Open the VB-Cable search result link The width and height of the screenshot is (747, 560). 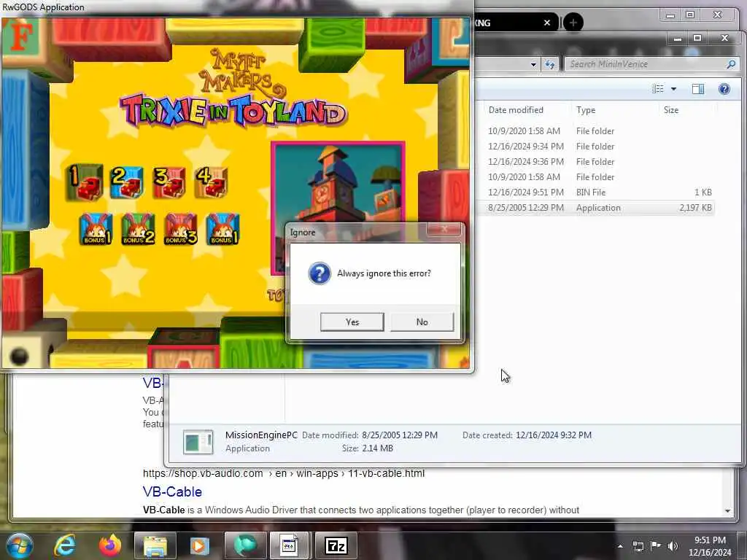click(172, 492)
